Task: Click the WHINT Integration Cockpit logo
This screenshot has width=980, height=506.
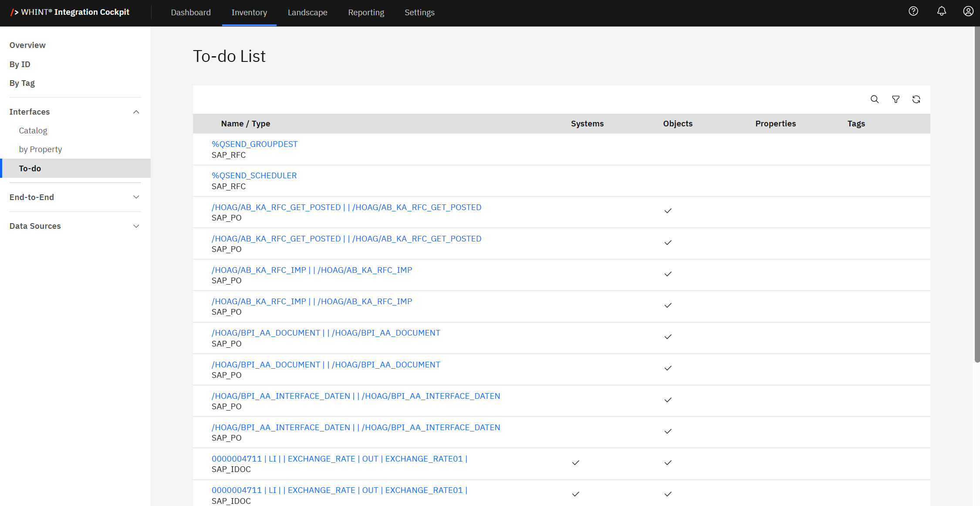Action: coord(70,12)
